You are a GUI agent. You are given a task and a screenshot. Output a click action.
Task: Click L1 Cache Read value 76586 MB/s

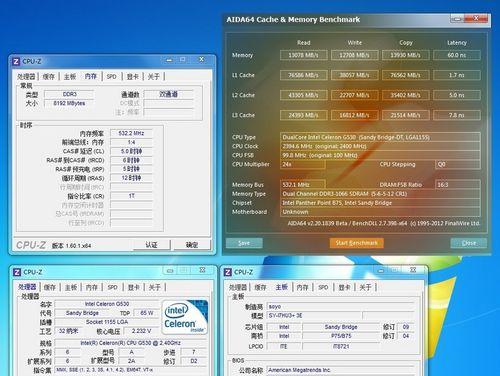tap(304, 75)
